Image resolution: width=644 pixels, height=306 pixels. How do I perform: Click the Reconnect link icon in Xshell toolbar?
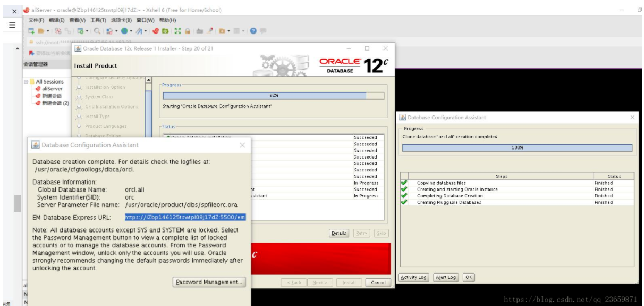tap(67, 31)
